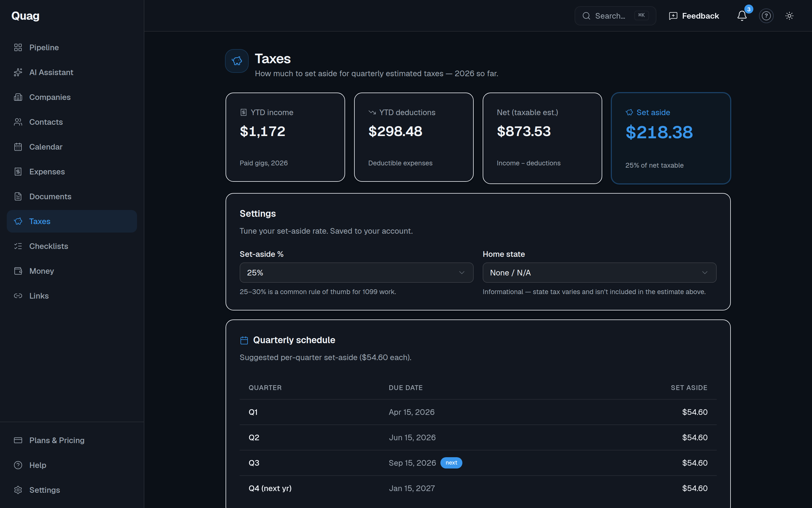Open the Home state dropdown
Viewport: 812px width, 508px height.
click(599, 272)
